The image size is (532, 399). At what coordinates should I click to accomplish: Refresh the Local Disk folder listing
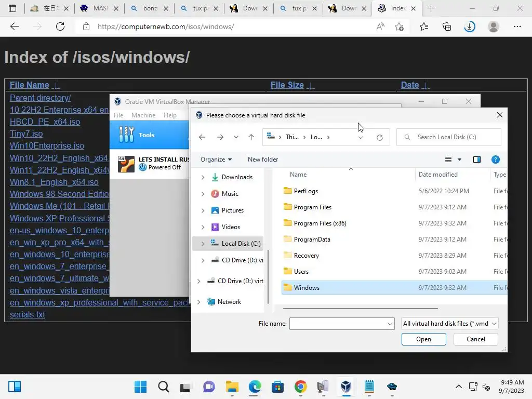pos(380,137)
